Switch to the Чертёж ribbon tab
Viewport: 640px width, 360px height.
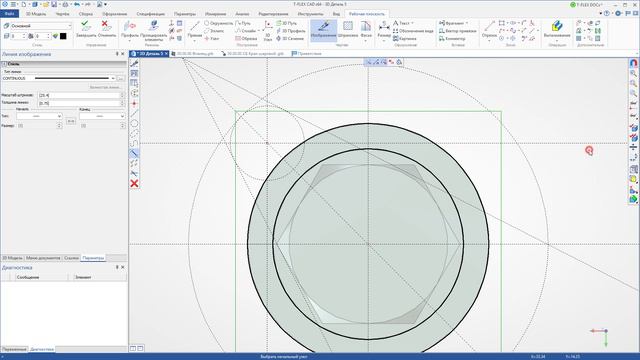point(62,14)
